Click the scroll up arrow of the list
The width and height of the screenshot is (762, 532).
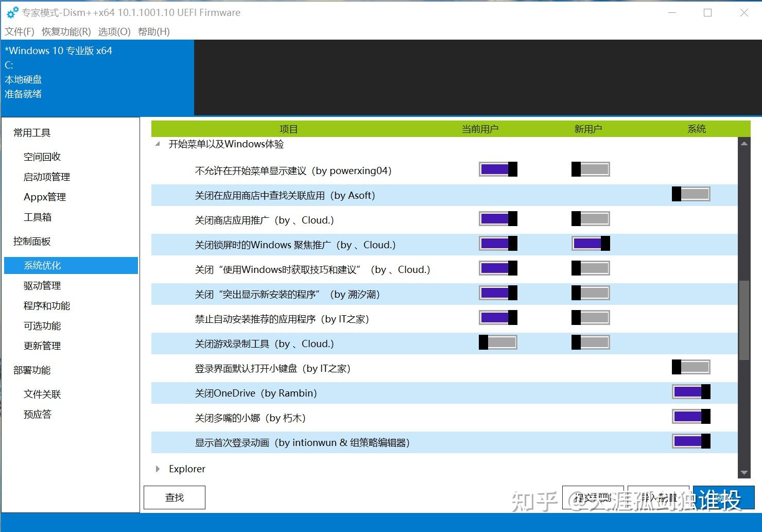(744, 144)
